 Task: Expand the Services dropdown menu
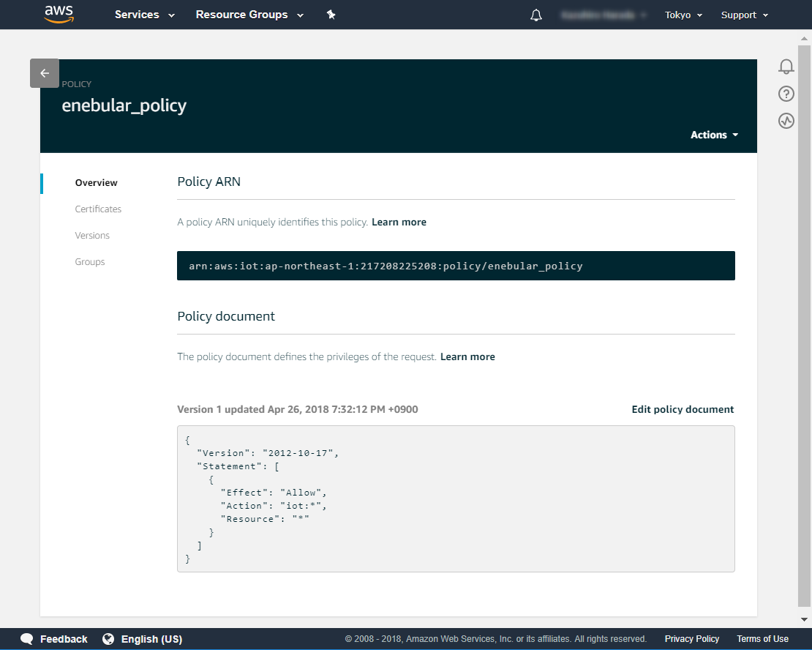coord(145,15)
